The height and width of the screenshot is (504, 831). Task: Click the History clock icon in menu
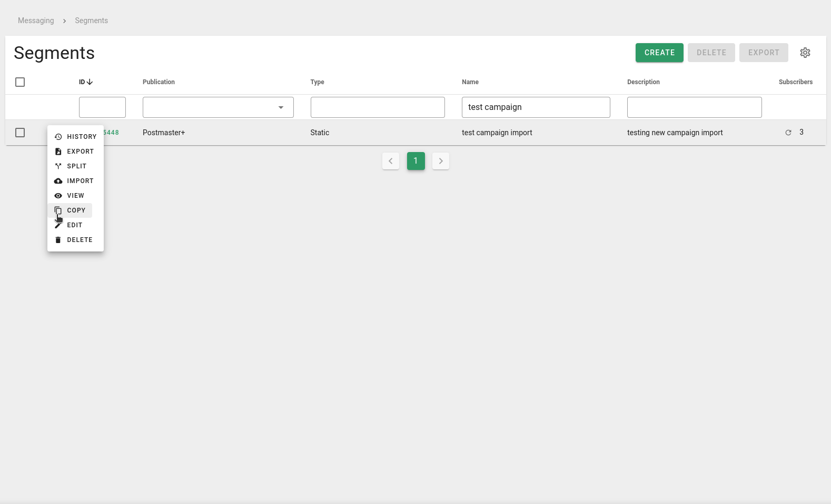click(x=58, y=137)
